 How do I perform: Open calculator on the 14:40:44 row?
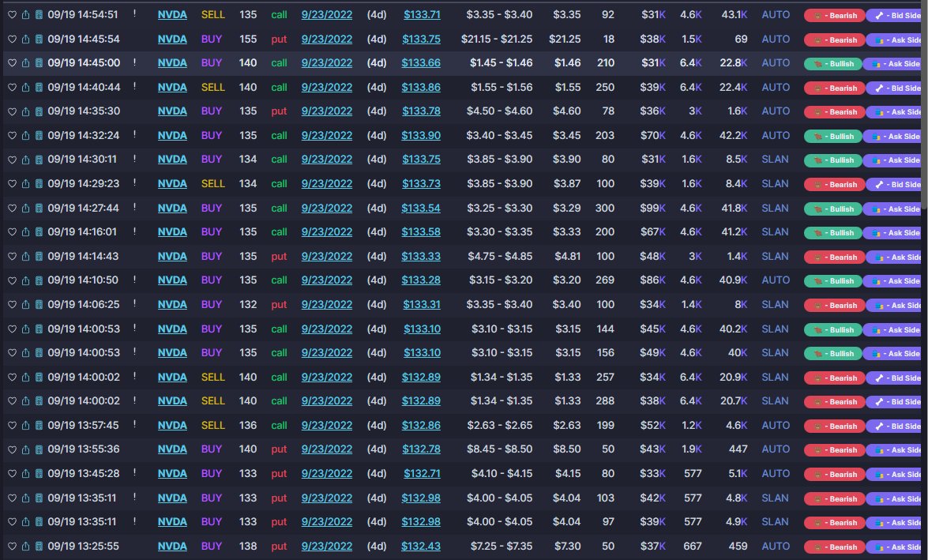39,87
